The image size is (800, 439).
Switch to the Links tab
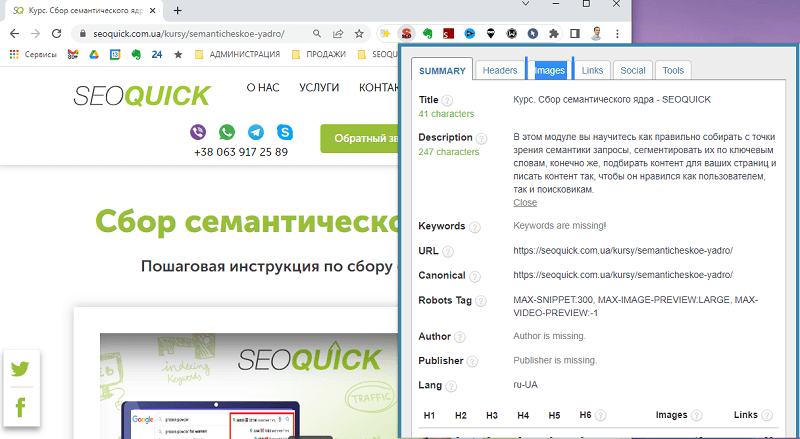pos(592,70)
